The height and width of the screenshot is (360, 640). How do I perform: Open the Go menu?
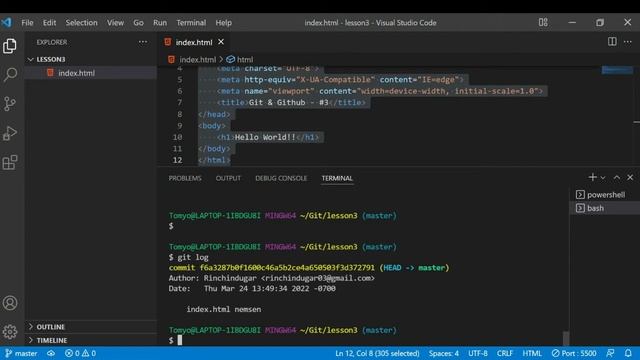point(138,22)
